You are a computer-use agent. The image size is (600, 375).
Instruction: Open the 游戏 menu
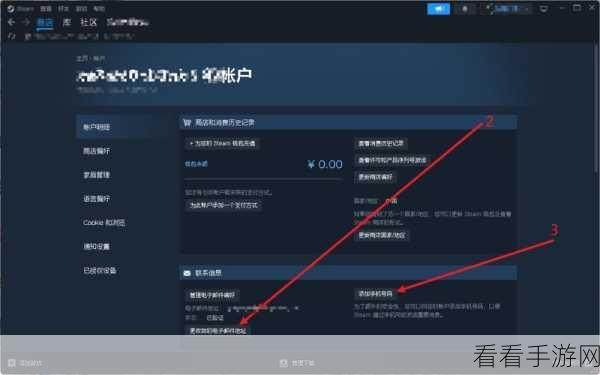(81, 8)
